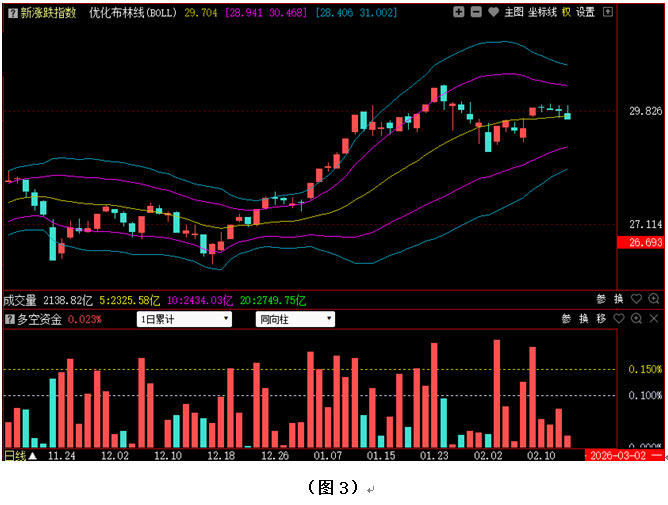This screenshot has width=668, height=505.
Task: Toggle the 坐标线 coordinate lines
Action: click(x=543, y=13)
